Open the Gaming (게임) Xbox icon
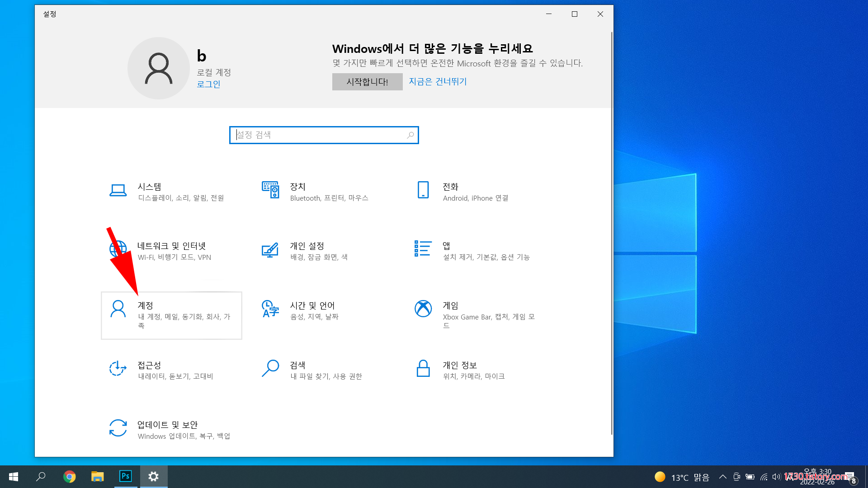The height and width of the screenshot is (488, 868). click(423, 309)
